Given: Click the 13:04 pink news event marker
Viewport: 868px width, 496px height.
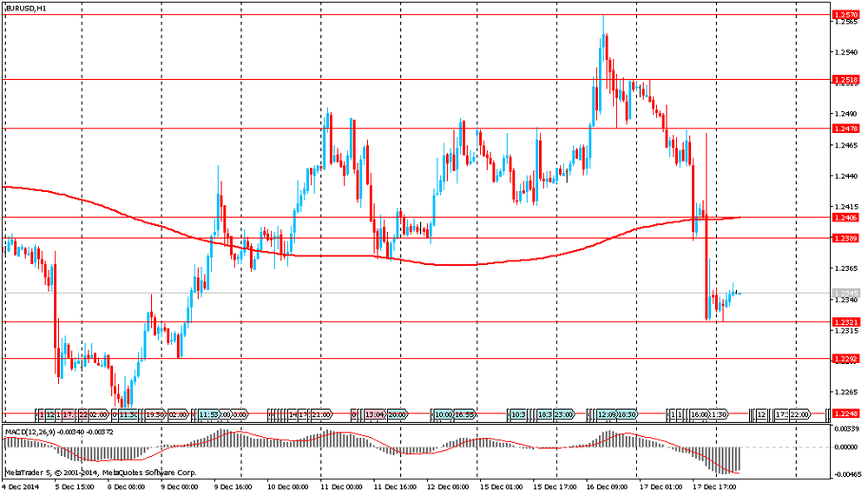Looking at the screenshot, I should pos(374,415).
